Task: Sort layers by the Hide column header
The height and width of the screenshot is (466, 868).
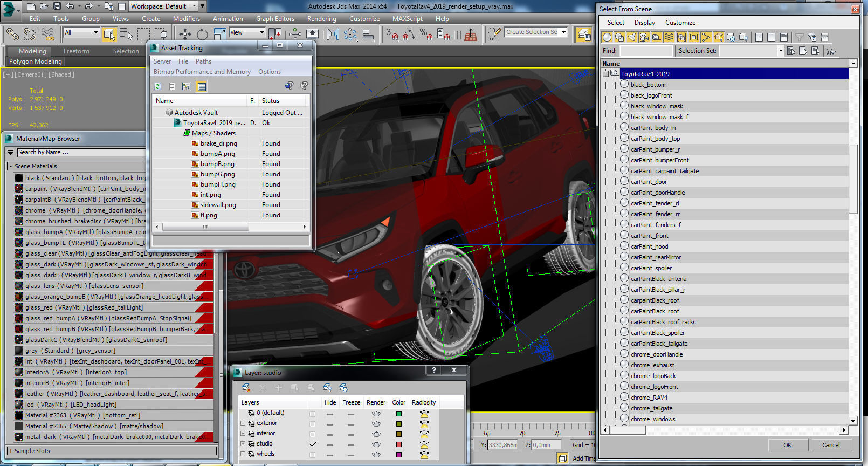Action: point(330,402)
